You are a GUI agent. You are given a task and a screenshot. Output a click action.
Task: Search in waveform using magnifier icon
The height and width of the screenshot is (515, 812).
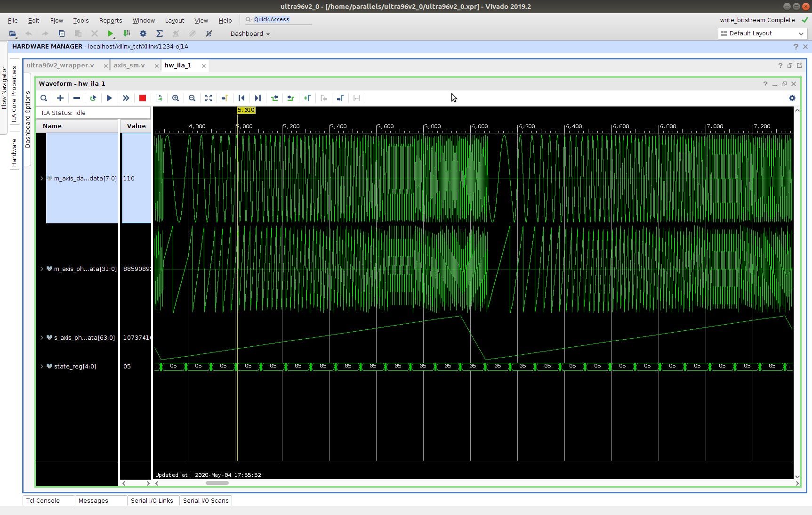tap(44, 98)
